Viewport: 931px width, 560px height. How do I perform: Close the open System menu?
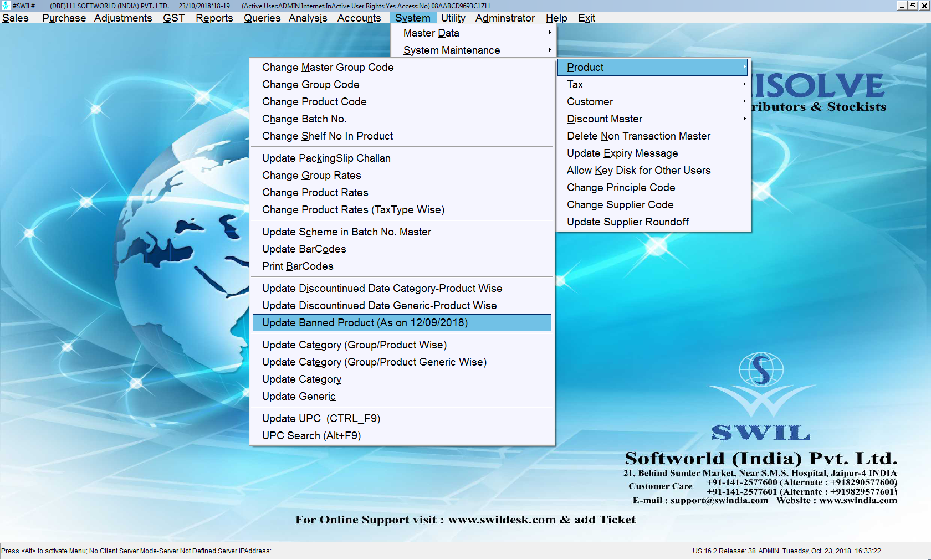(412, 18)
